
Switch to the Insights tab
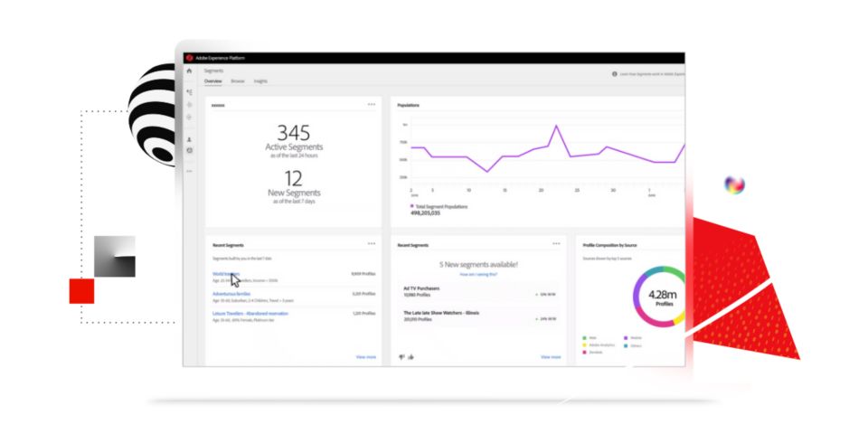(260, 81)
